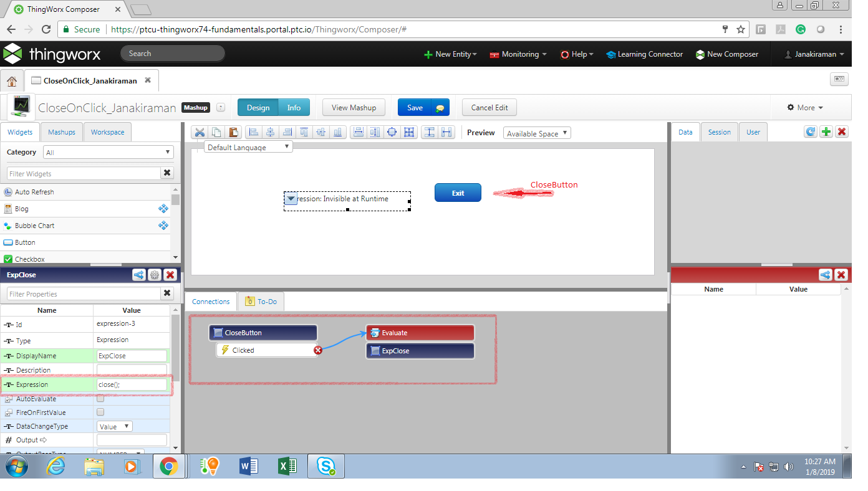Switch to the Mashups tab
868x491 pixels.
point(61,131)
